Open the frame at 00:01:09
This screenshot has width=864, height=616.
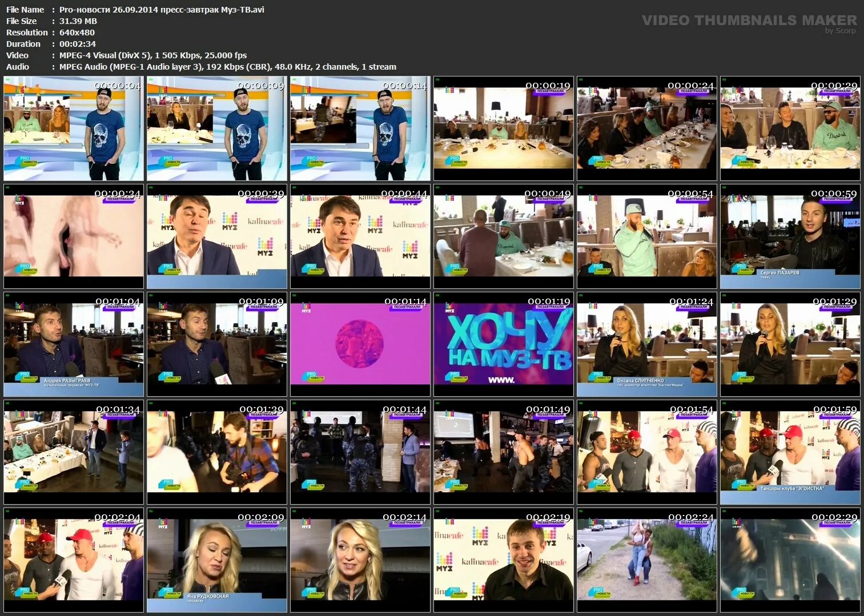tap(217, 344)
